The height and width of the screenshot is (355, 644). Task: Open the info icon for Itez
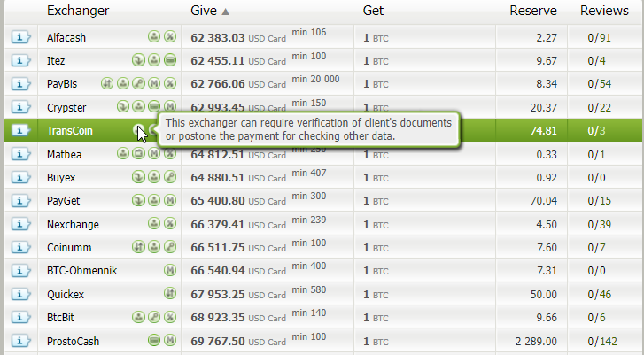coord(20,60)
